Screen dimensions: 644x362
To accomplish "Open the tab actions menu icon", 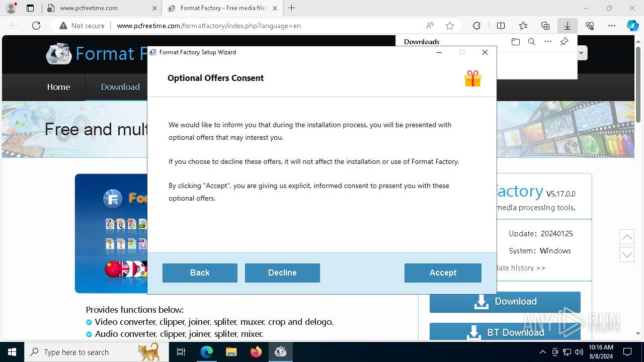I will coord(30,8).
